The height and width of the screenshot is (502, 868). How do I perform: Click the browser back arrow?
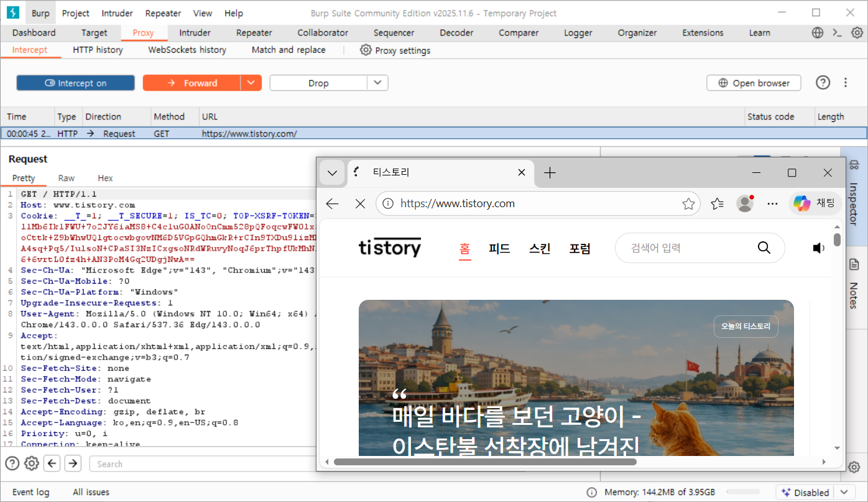(x=333, y=203)
